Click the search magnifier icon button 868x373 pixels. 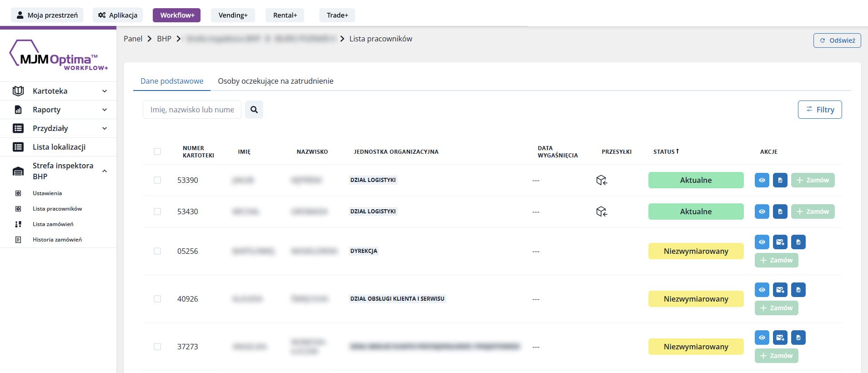tap(254, 110)
